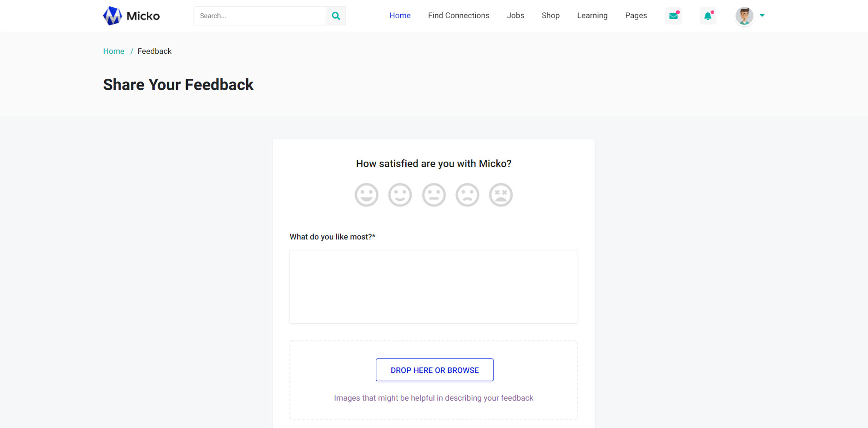The image size is (868, 428).
Task: Focus the search input field
Action: pyautogui.click(x=260, y=16)
